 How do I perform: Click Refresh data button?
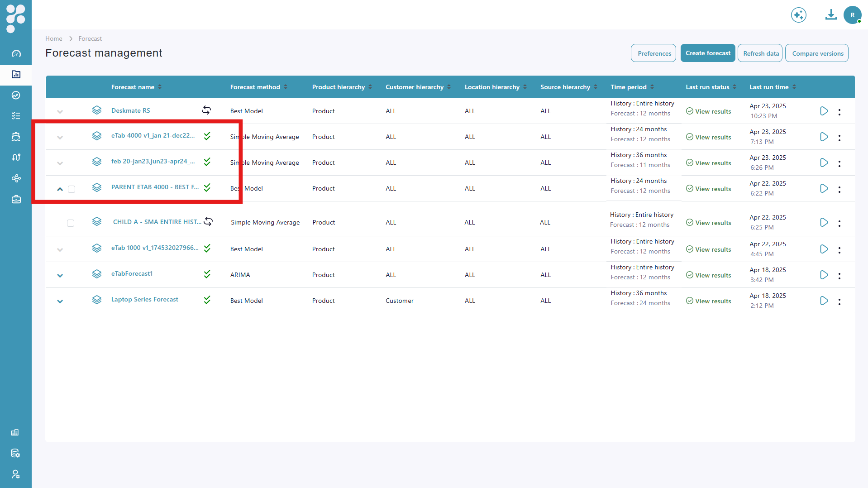[760, 53]
